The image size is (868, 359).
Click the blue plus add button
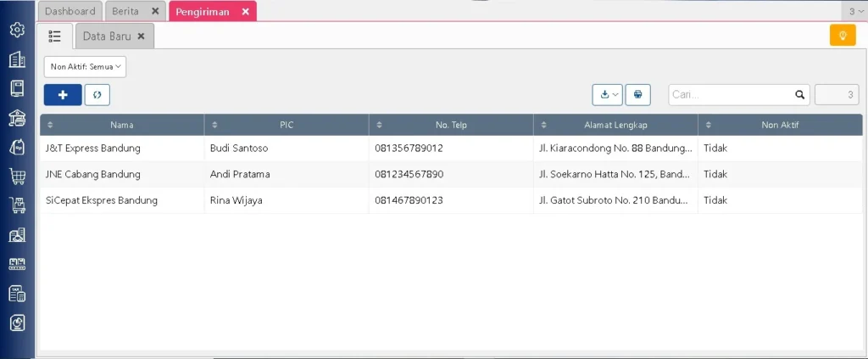pyautogui.click(x=63, y=95)
